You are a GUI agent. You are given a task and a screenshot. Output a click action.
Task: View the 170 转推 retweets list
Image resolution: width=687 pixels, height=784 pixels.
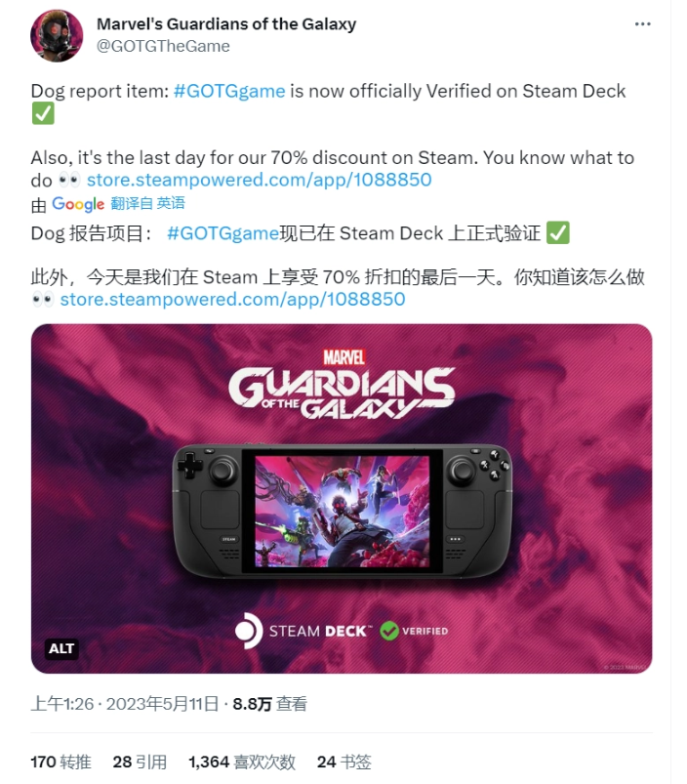[x=61, y=762]
